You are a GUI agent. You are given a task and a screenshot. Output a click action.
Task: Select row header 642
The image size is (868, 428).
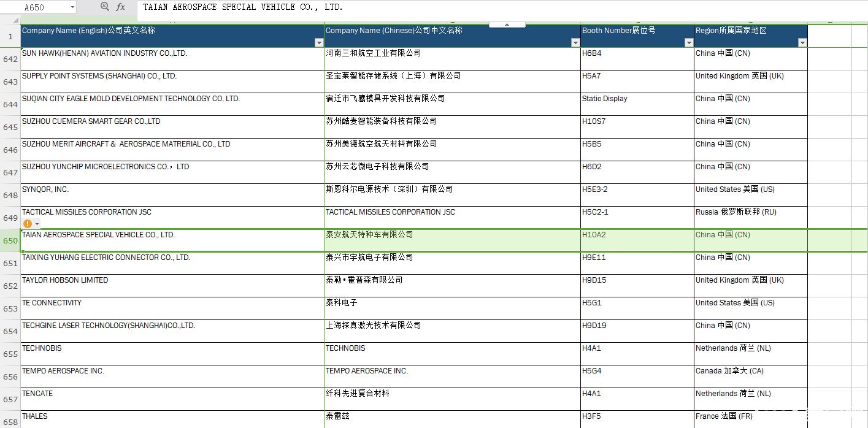(x=10, y=59)
